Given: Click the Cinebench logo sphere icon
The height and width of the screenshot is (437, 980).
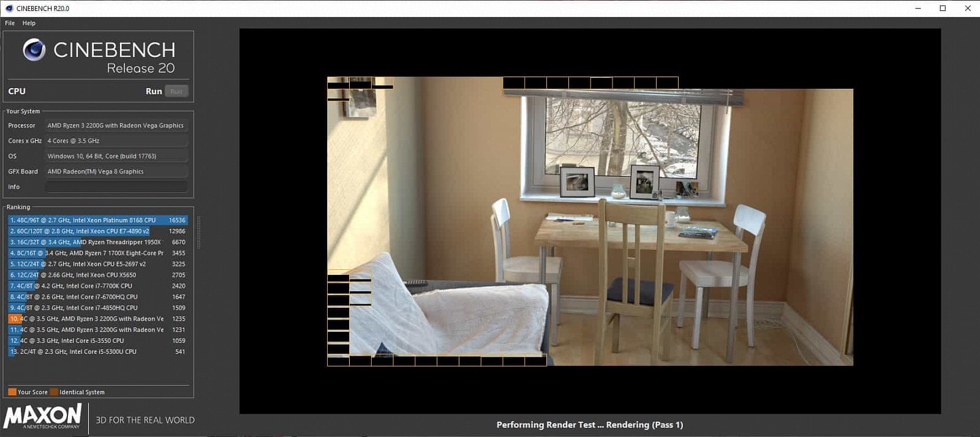Looking at the screenshot, I should coord(34,50).
